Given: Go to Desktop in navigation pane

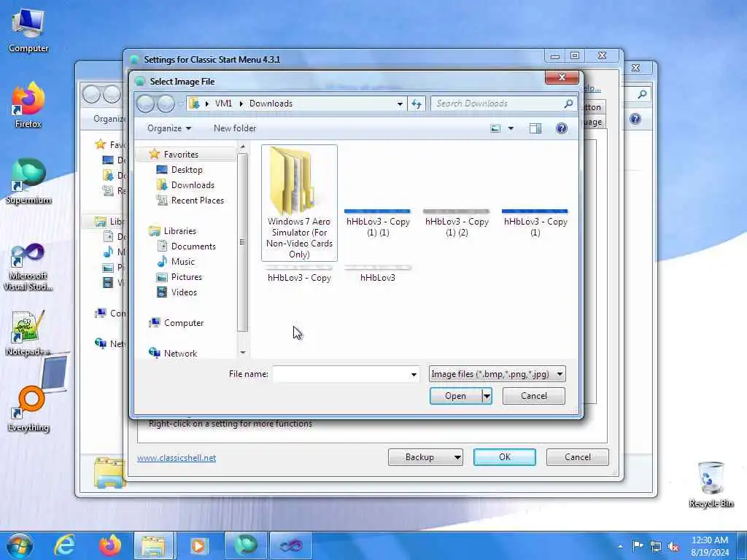Looking at the screenshot, I should [187, 169].
